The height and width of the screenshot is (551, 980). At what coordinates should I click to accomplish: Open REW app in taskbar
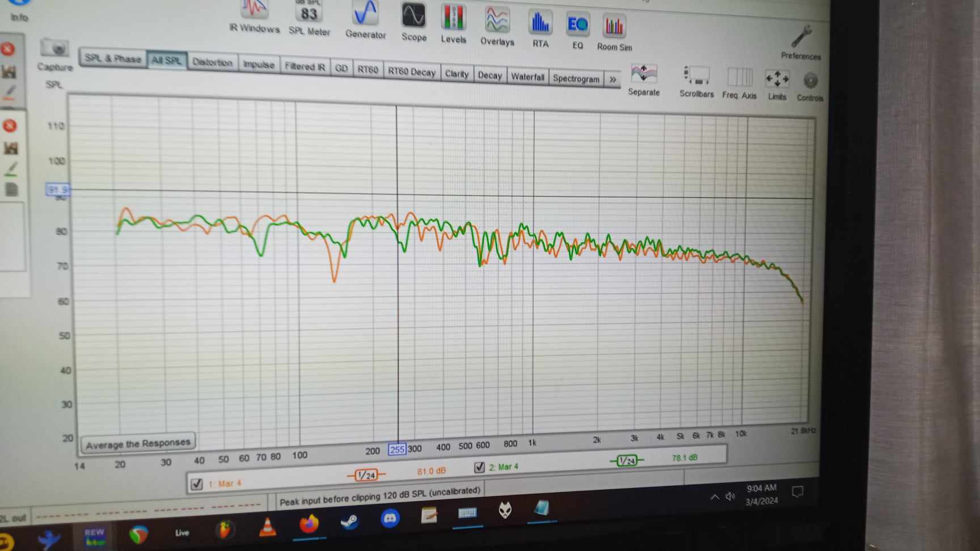coord(94,536)
